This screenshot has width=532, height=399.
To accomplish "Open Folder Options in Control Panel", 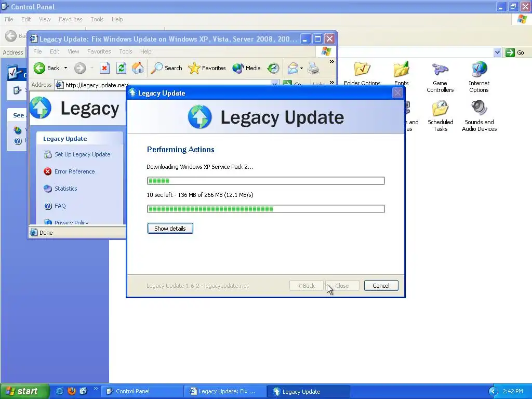I will coord(362,74).
